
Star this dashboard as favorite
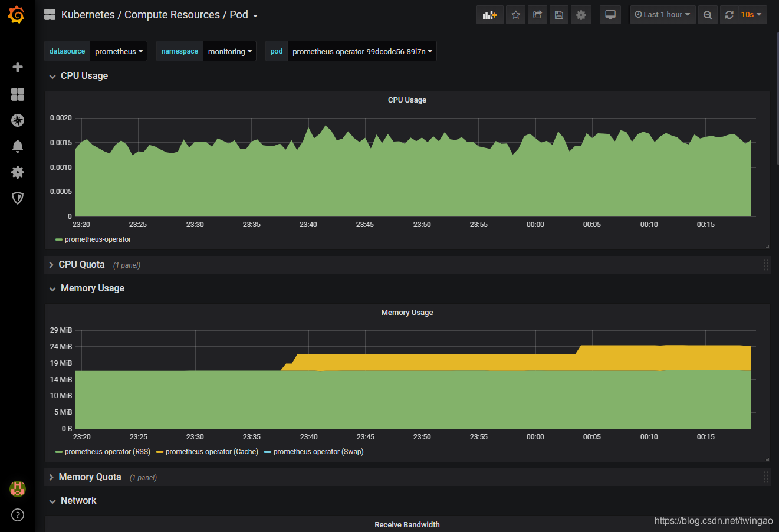pos(516,15)
